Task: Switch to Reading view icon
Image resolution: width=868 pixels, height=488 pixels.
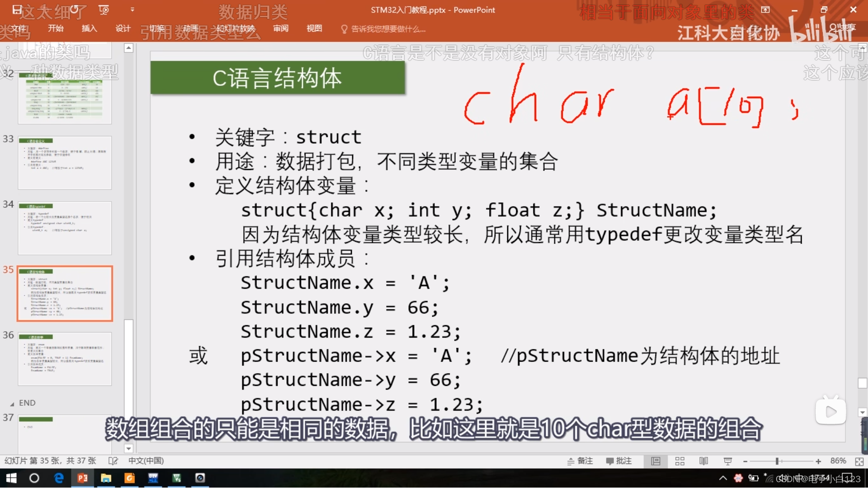Action: pos(703,461)
